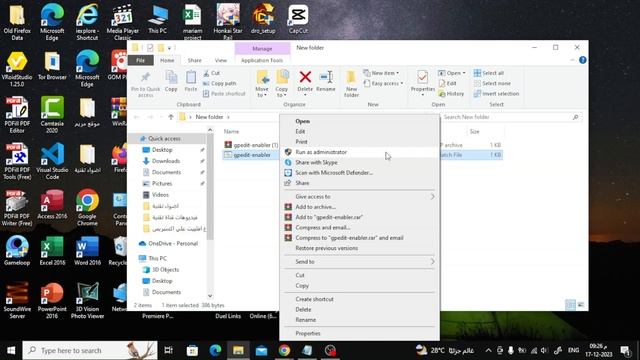Image resolution: width=640 pixels, height=360 pixels.
Task: Expand the Send to submenu
Action: click(359, 262)
